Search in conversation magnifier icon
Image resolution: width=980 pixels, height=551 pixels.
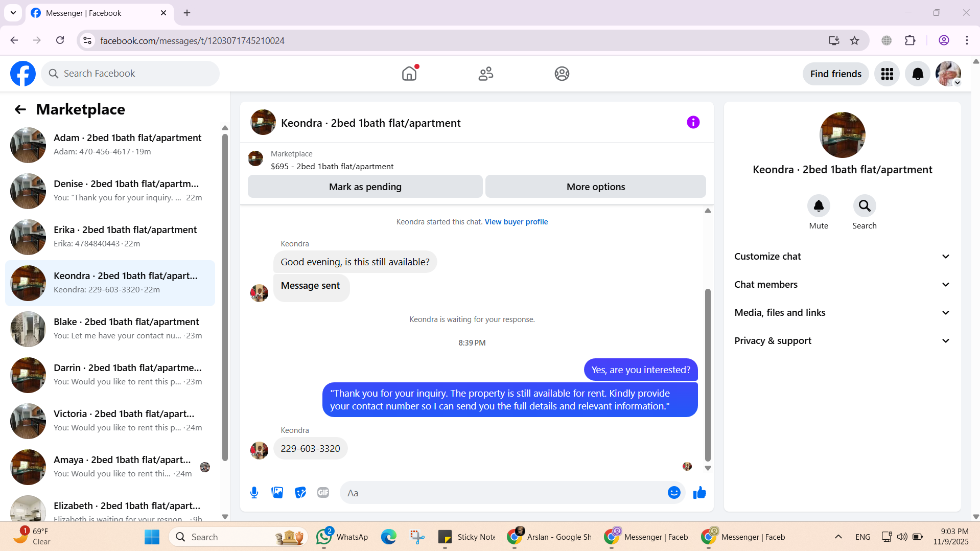click(x=865, y=206)
